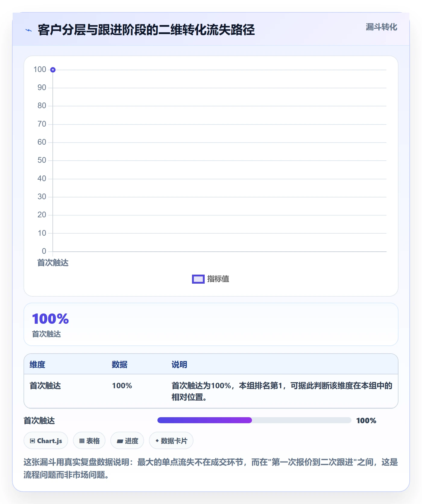This screenshot has height=504, width=422.
Task: Toggle the 指标值 legend swatch
Action: (198, 279)
